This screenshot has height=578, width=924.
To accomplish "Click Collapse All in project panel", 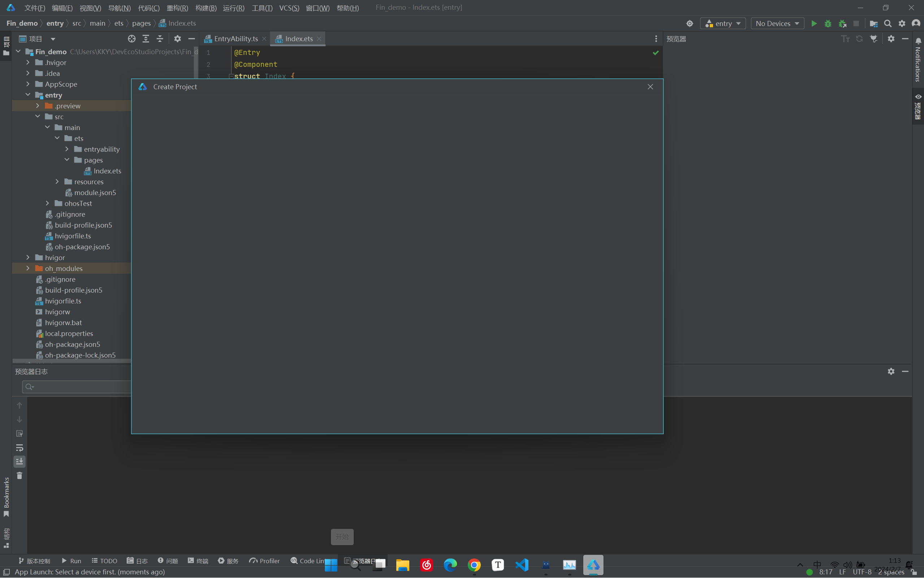I will [160, 39].
